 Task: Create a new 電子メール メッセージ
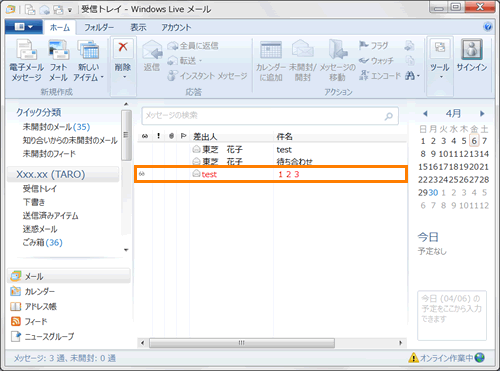pyautogui.click(x=26, y=60)
